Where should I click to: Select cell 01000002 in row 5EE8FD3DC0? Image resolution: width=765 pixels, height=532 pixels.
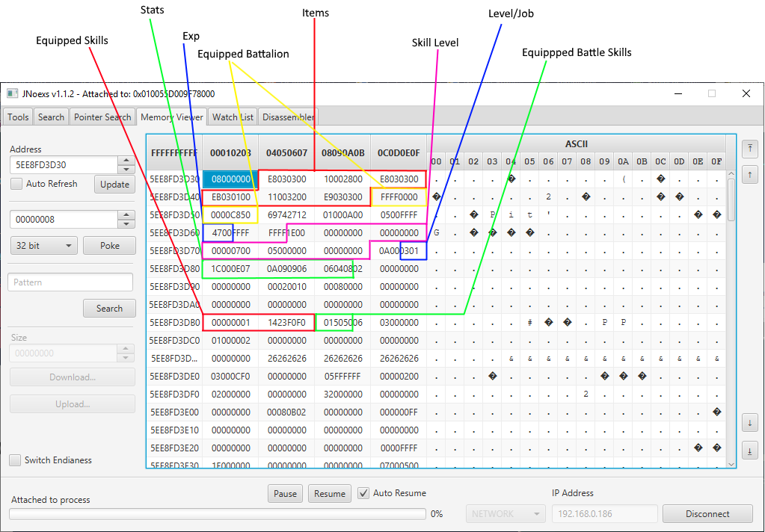230,341
